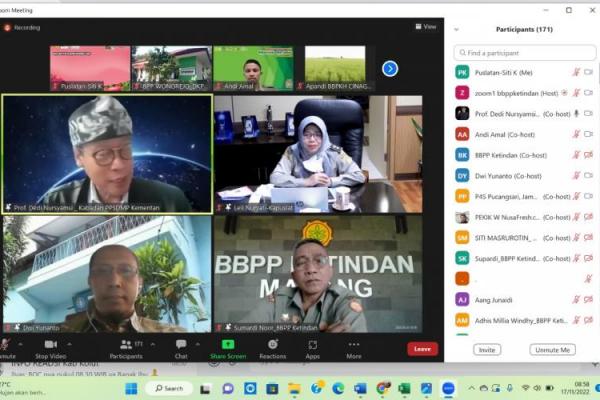This screenshot has height=400, width=600.
Task: Select Dwi Yunanto video tile
Action: point(107,274)
